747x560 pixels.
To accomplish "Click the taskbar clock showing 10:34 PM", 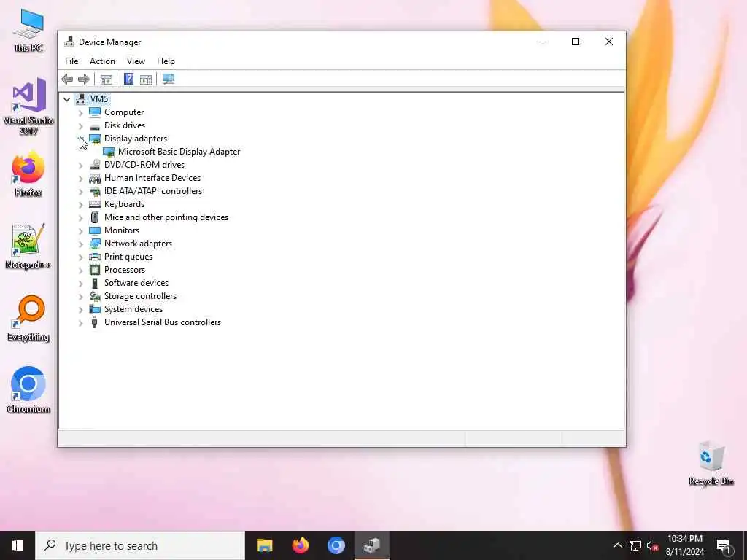I will [684, 545].
